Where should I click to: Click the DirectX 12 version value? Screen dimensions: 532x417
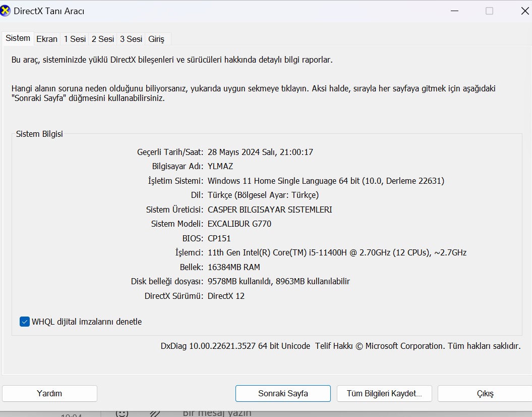tap(226, 296)
